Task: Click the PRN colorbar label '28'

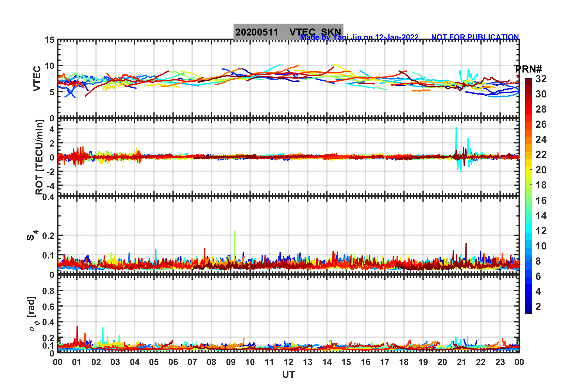Action: [x=541, y=109]
